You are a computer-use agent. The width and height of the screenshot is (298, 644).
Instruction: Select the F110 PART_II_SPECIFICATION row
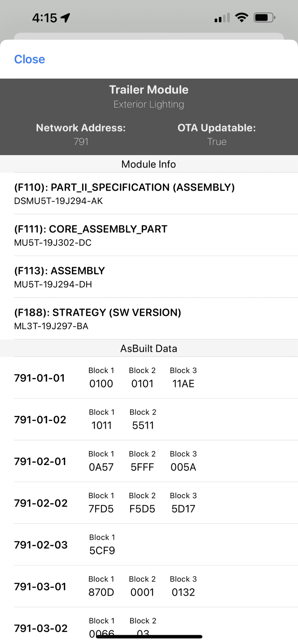156,193
